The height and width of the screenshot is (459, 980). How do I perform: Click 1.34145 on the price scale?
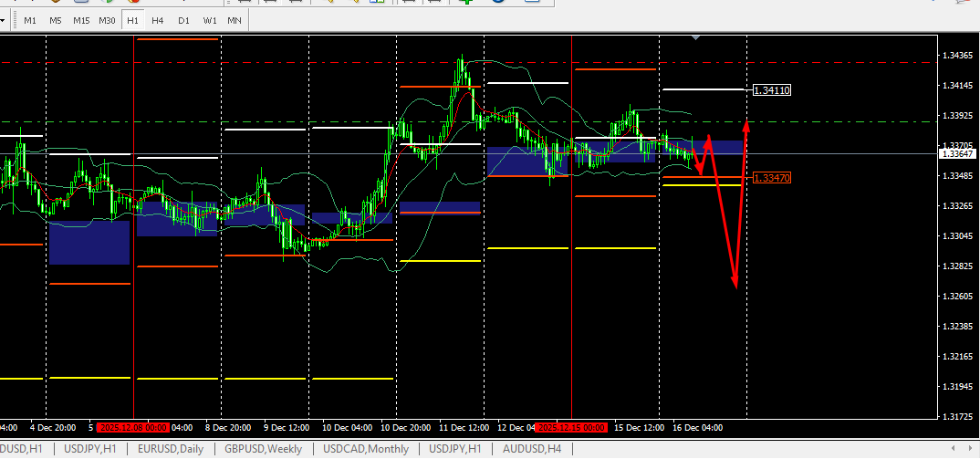click(957, 86)
